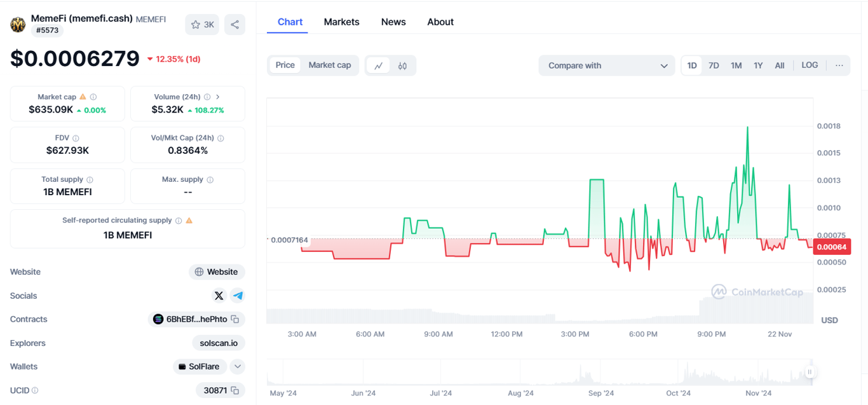Open the Markets tab
Viewport: 868px width, 405px height.
(341, 22)
